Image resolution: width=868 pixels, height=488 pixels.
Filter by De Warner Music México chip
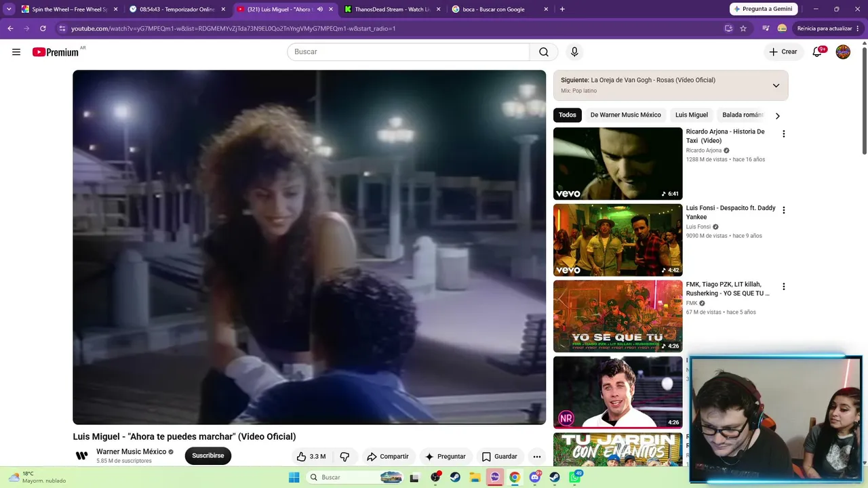pos(625,115)
